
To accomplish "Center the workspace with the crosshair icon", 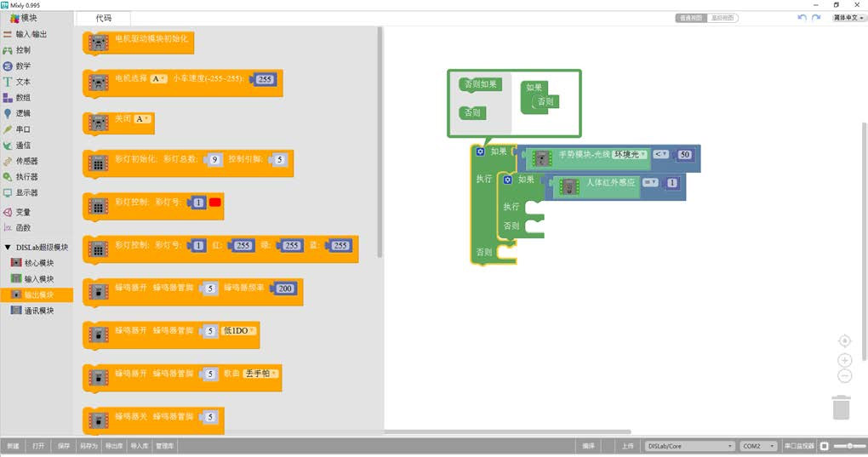I will tap(844, 340).
